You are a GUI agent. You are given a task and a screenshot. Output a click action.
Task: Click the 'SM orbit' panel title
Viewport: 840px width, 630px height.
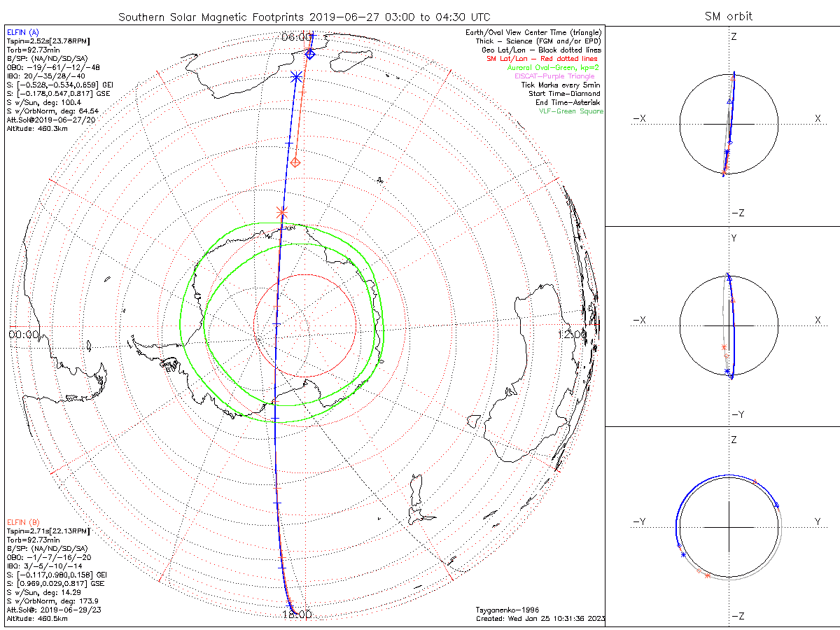click(729, 17)
